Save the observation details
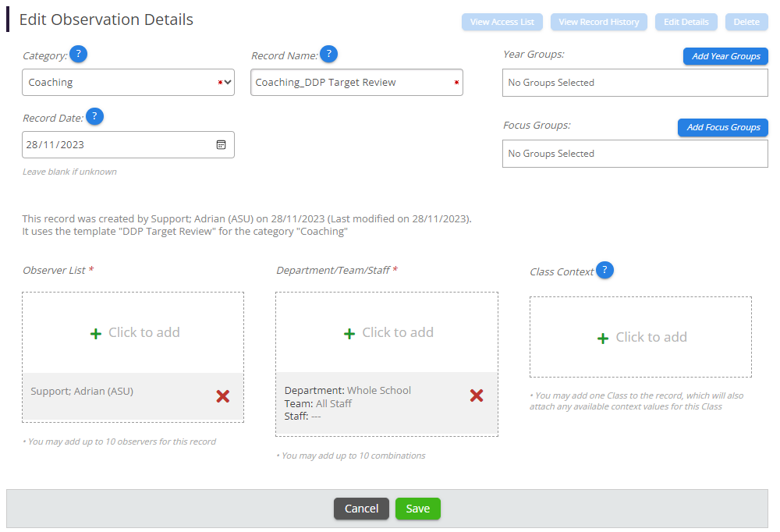The height and width of the screenshot is (532, 780). pos(417,509)
